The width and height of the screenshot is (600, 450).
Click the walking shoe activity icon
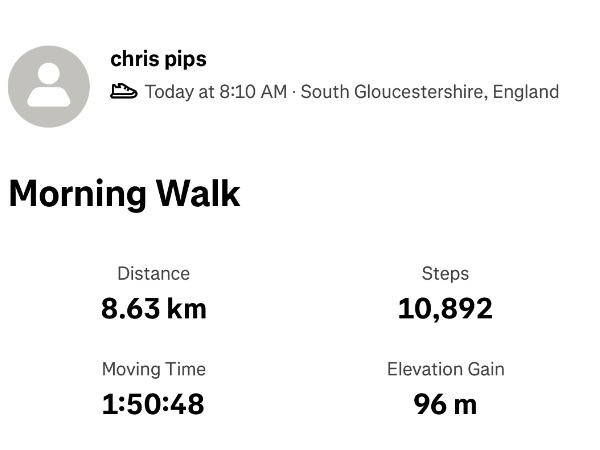pos(124,92)
